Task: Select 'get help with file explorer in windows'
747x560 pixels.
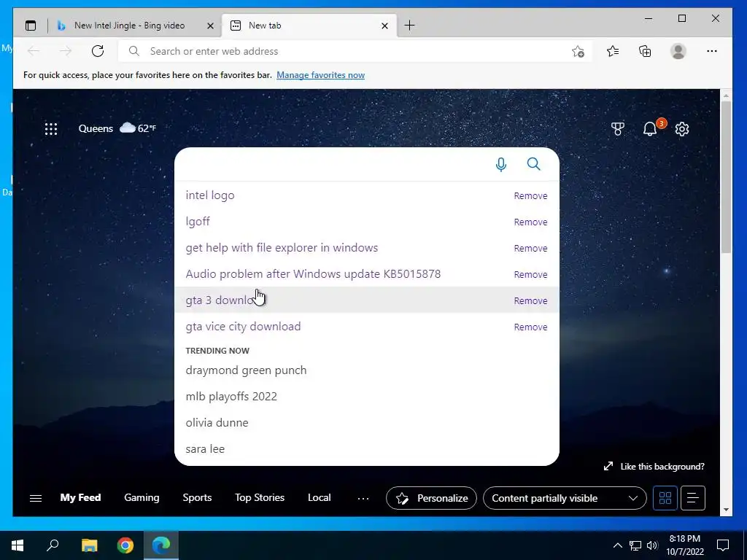Action: [x=282, y=248]
